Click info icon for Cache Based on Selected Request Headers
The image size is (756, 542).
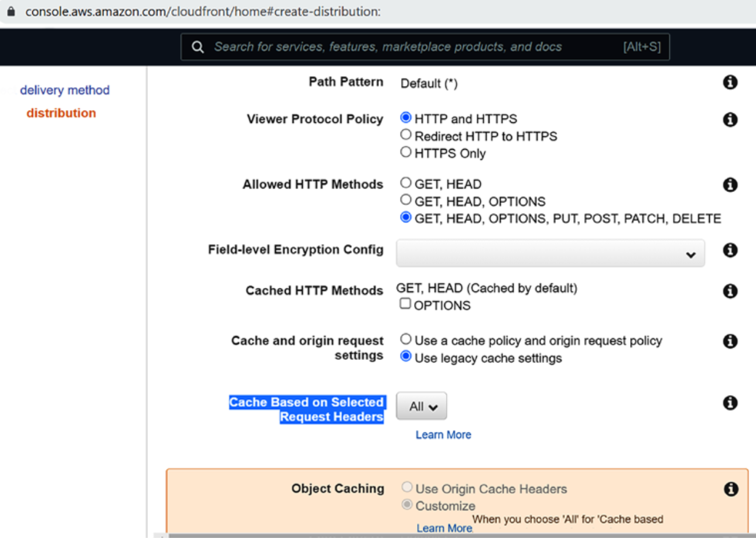pyautogui.click(x=730, y=403)
